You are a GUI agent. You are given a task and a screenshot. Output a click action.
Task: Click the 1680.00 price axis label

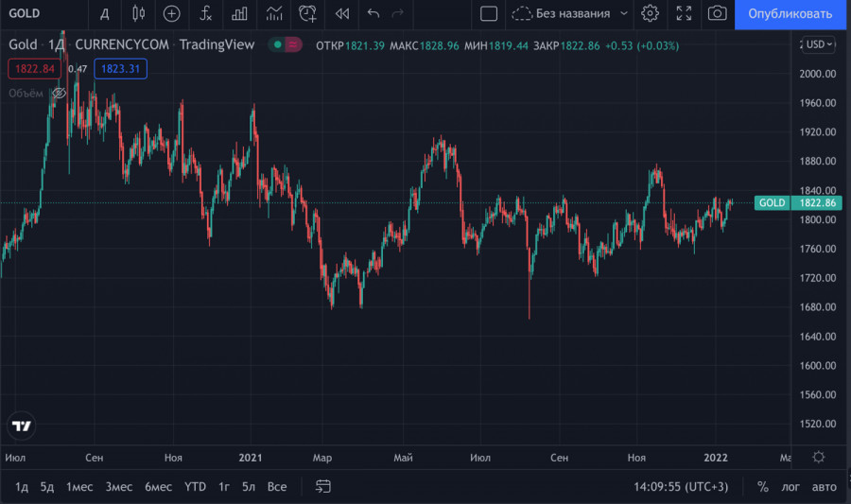point(817,307)
